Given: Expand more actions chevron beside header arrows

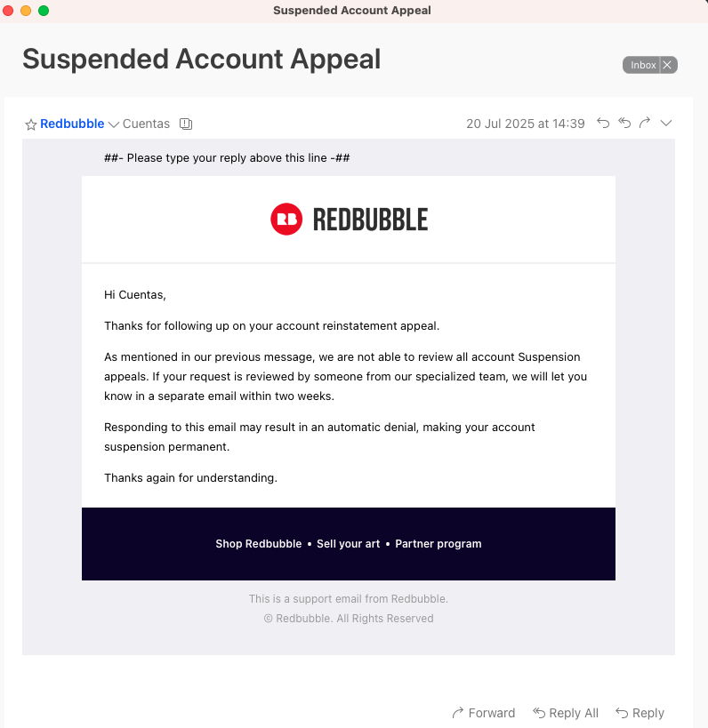Looking at the screenshot, I should point(666,124).
